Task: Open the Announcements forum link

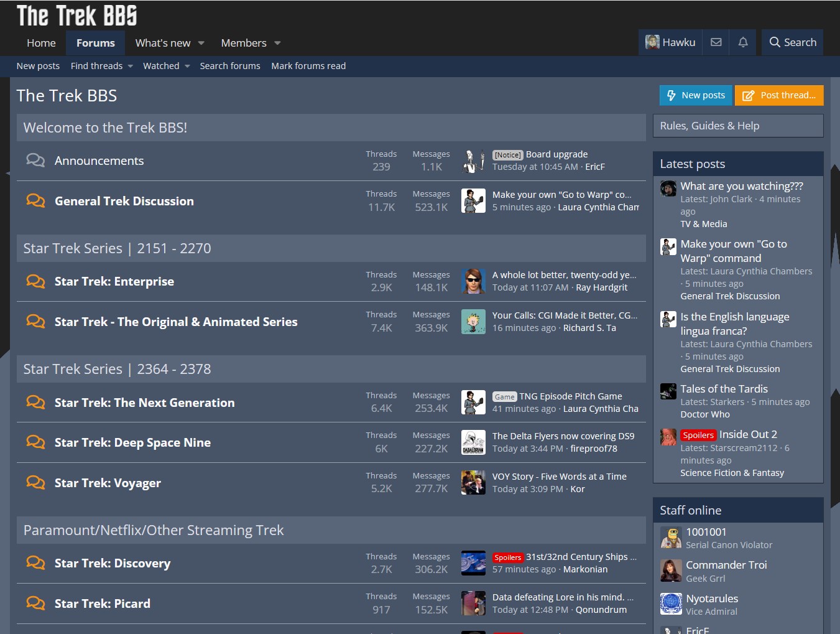Action: point(99,161)
